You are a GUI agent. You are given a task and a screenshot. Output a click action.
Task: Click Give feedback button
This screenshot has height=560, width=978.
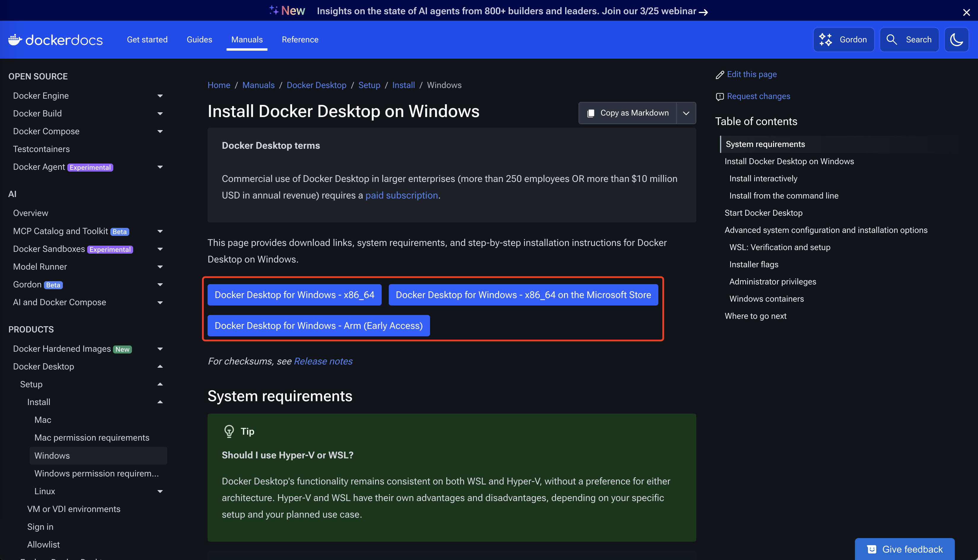pyautogui.click(x=904, y=549)
